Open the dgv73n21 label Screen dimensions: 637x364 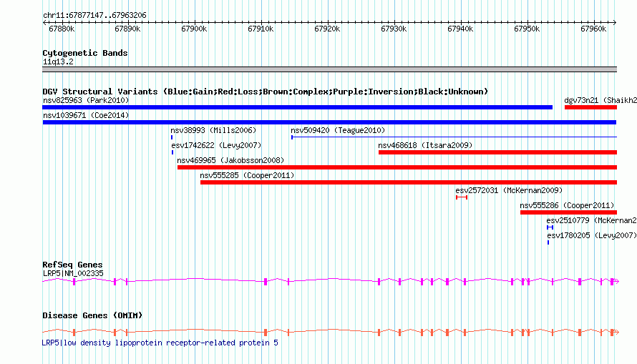(600, 100)
